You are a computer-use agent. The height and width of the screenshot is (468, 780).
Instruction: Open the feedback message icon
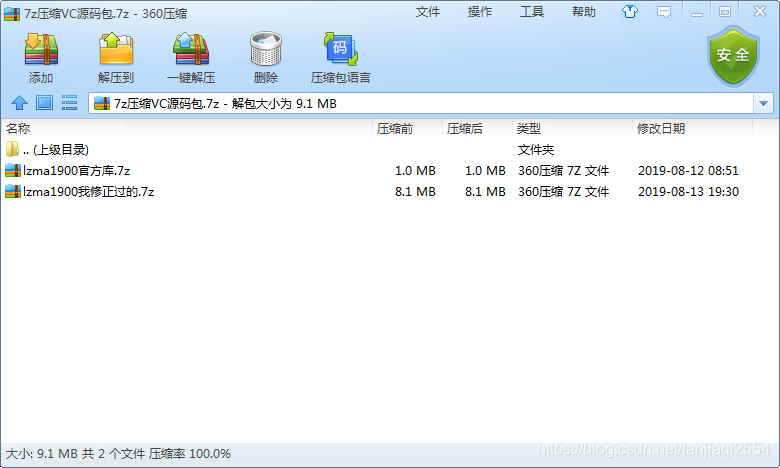pyautogui.click(x=664, y=11)
